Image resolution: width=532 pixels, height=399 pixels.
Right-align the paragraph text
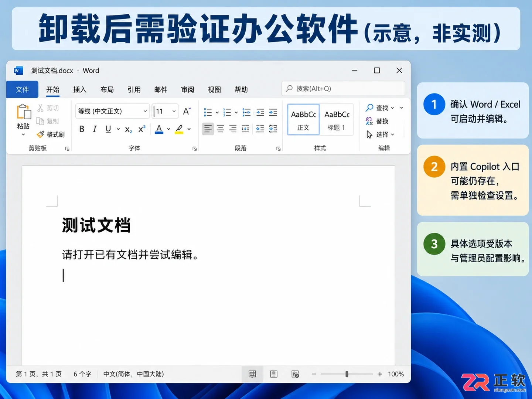coord(233,129)
